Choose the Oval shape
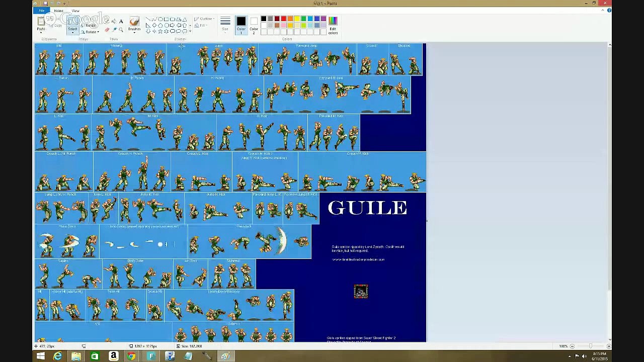The height and width of the screenshot is (362, 644). 160,19
